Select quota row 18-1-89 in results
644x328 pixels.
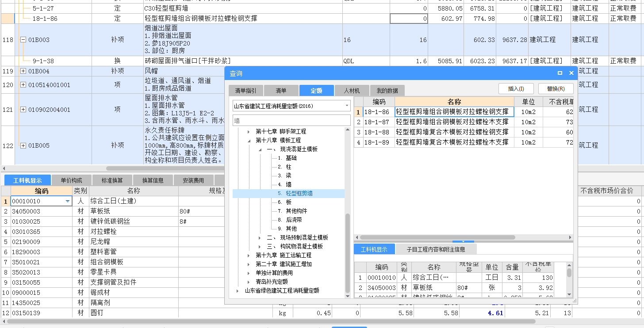[x=464, y=142]
